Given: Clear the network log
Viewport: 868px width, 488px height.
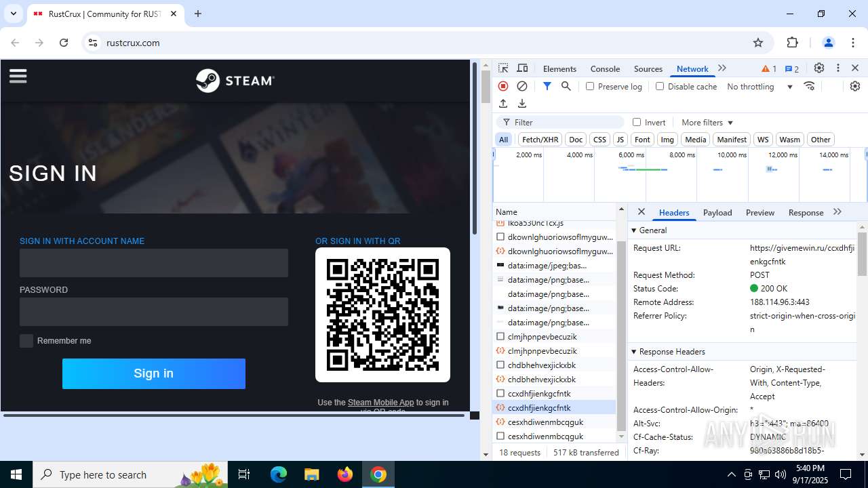Looking at the screenshot, I should coord(522,86).
